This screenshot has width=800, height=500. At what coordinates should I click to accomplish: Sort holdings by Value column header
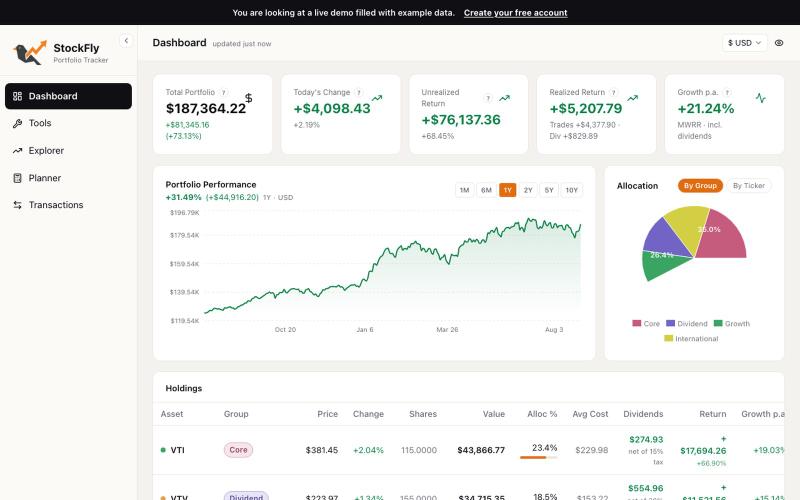tap(493, 414)
